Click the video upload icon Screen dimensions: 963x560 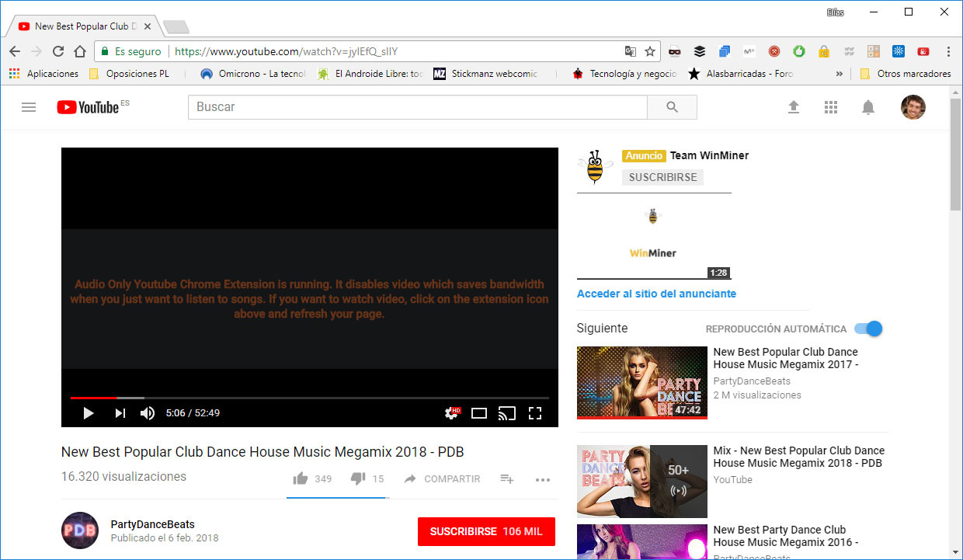tap(794, 107)
